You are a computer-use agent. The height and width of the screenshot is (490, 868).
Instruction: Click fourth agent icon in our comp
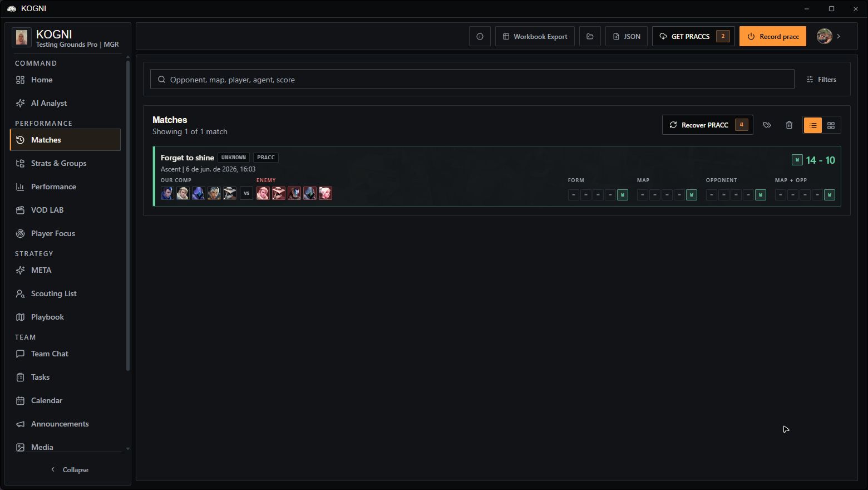214,193
